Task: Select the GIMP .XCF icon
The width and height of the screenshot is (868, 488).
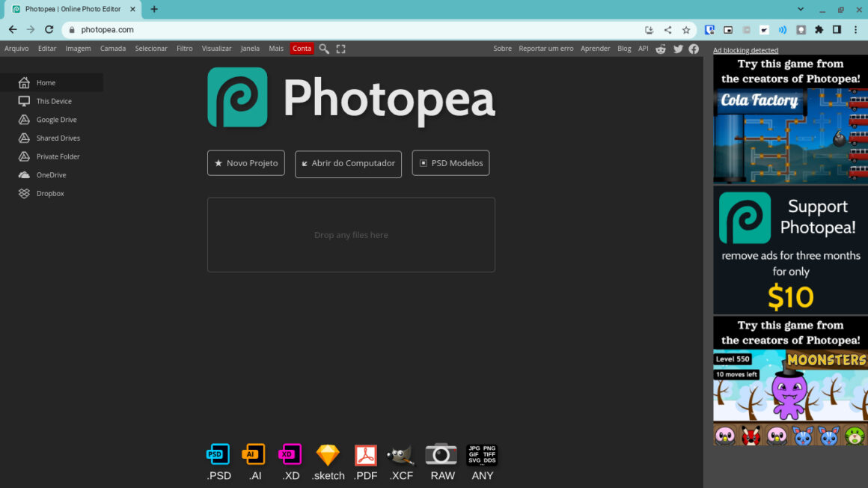Action: coord(401,454)
